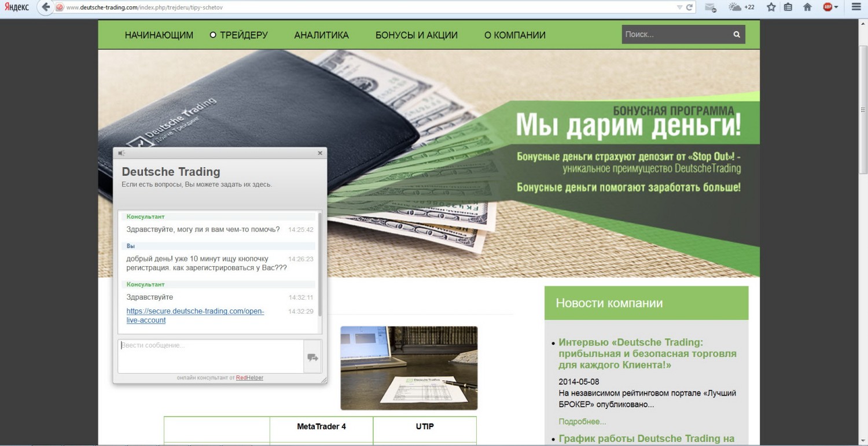Open the RedHelper link in chat footer

[x=249, y=378]
